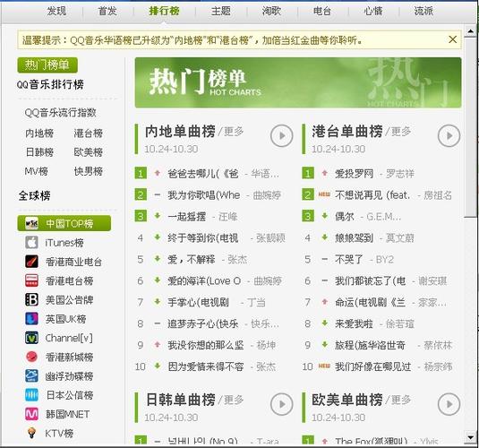This screenshot has width=479, height=448.
Task: Go to the 淘歌 tab
Action: click(271, 12)
